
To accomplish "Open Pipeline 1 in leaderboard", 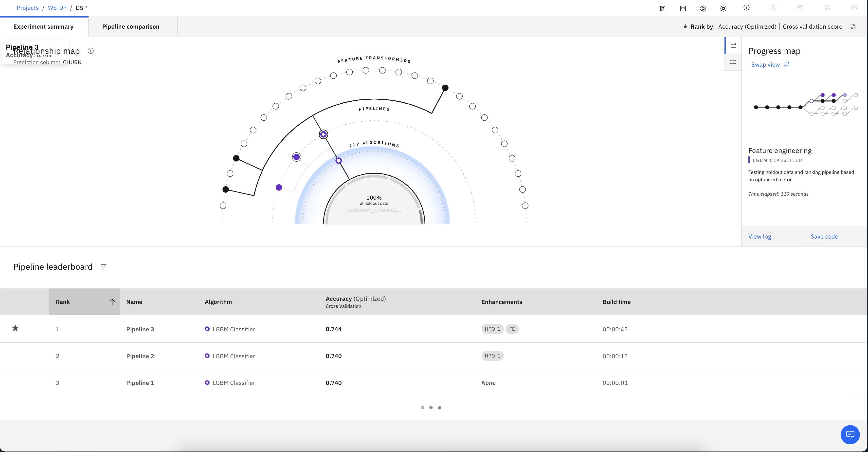I will pyautogui.click(x=140, y=383).
